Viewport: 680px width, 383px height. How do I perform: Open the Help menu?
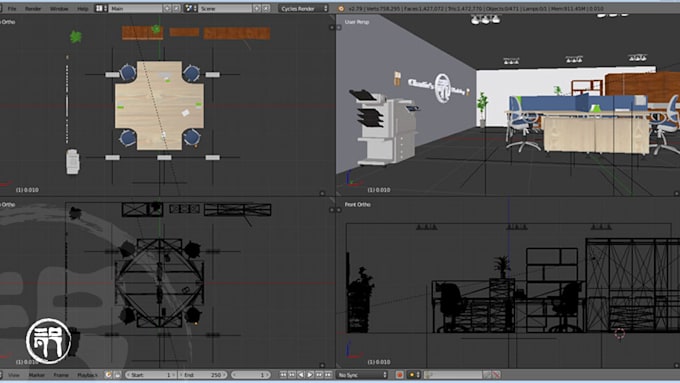tap(82, 8)
